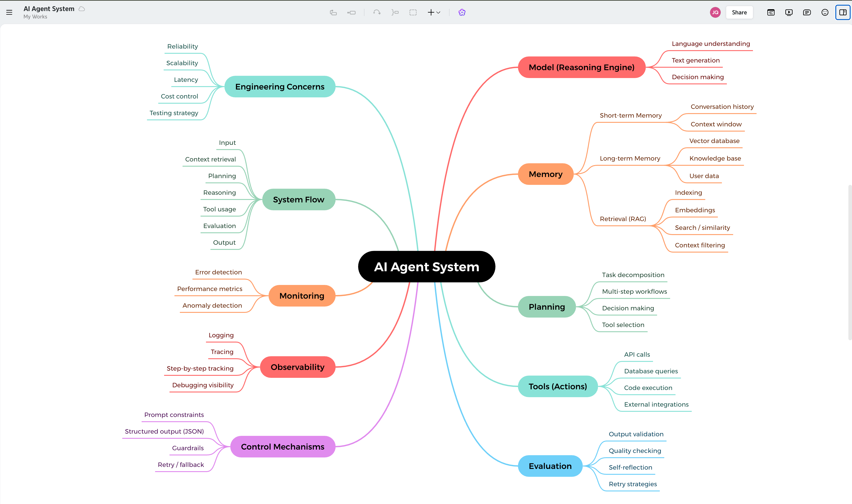Viewport: 852px width, 504px height.
Task: Select the Search / similarity subtopic
Action: (x=702, y=228)
